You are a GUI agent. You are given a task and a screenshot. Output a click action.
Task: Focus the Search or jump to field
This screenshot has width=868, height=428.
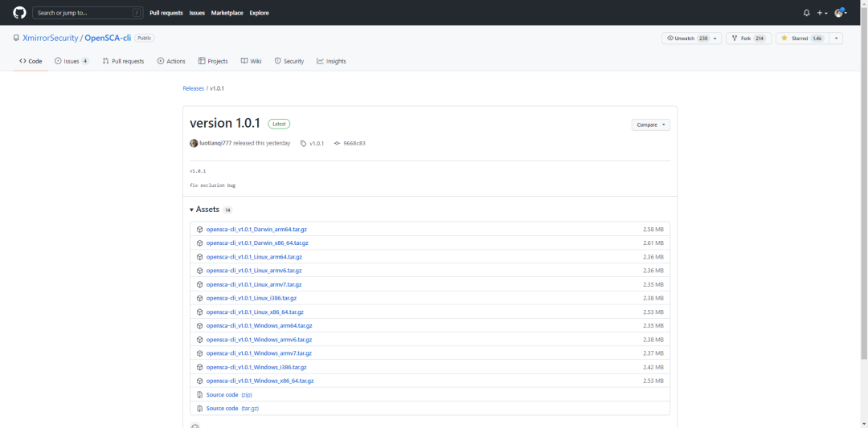coord(88,13)
